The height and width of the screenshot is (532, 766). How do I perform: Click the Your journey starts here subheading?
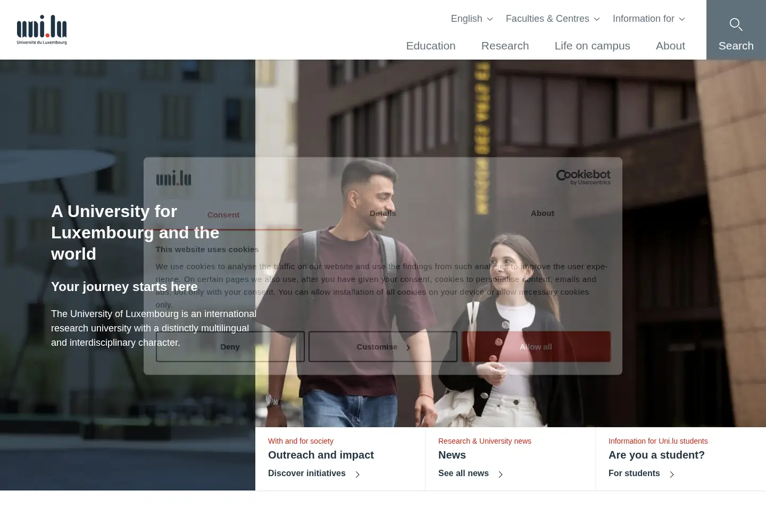click(x=124, y=287)
